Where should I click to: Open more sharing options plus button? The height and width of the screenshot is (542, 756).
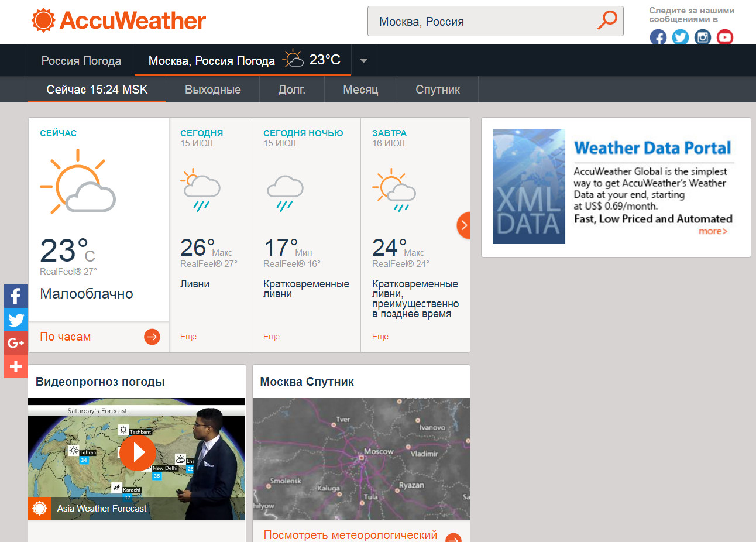16,366
